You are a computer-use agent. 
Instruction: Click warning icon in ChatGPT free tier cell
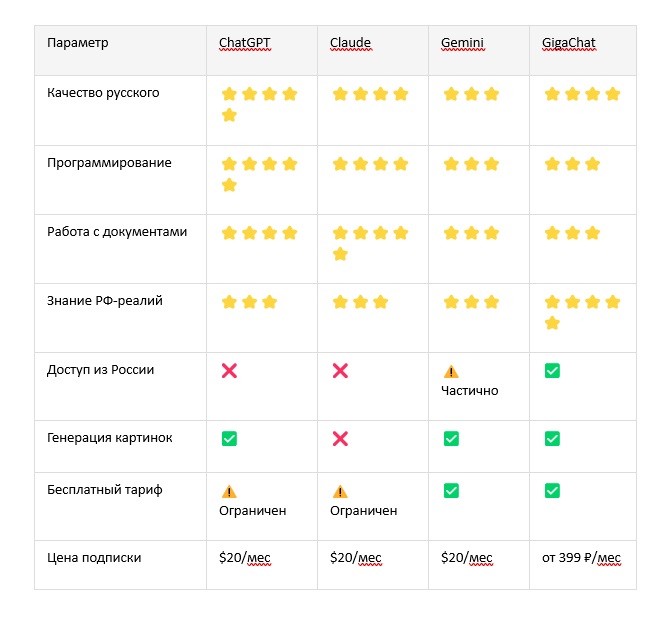229,491
